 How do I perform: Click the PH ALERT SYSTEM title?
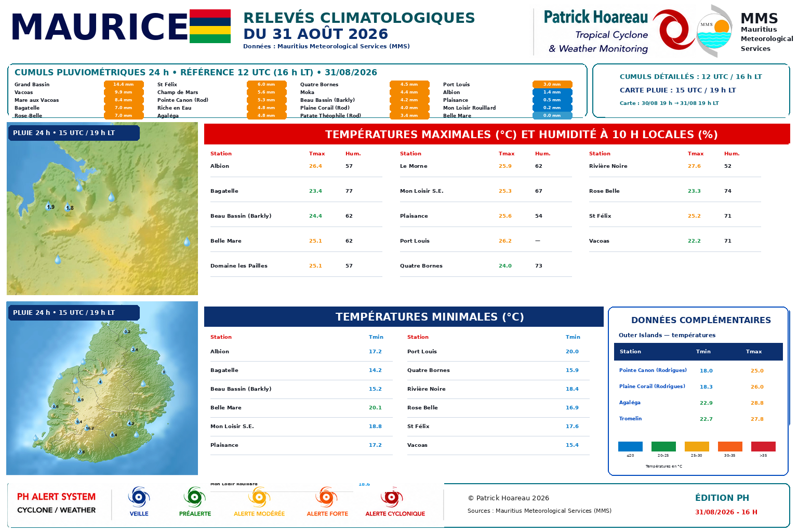pyautogui.click(x=56, y=497)
